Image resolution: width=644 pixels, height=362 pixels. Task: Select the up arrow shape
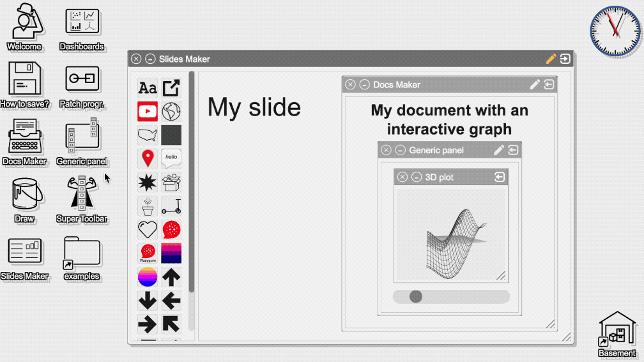click(x=171, y=276)
